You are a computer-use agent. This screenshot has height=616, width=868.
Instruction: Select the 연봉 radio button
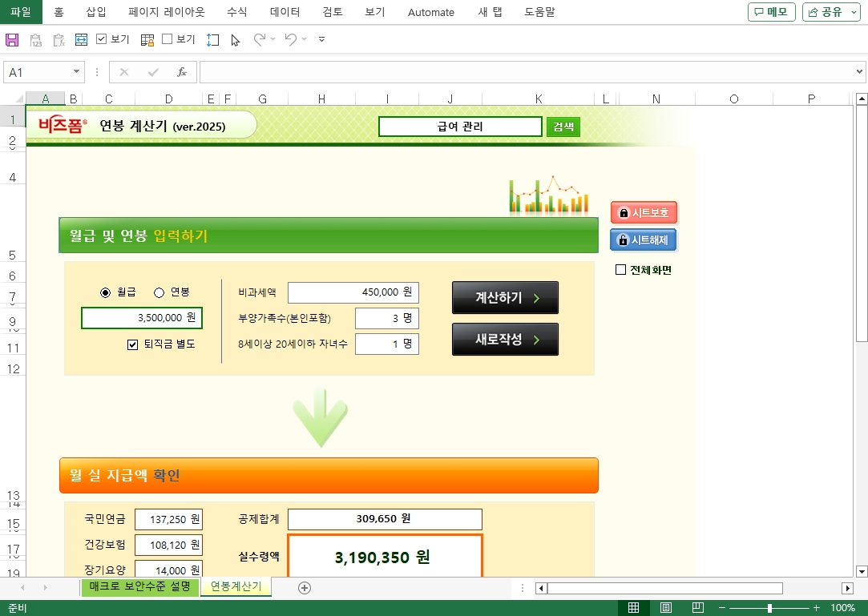[159, 292]
